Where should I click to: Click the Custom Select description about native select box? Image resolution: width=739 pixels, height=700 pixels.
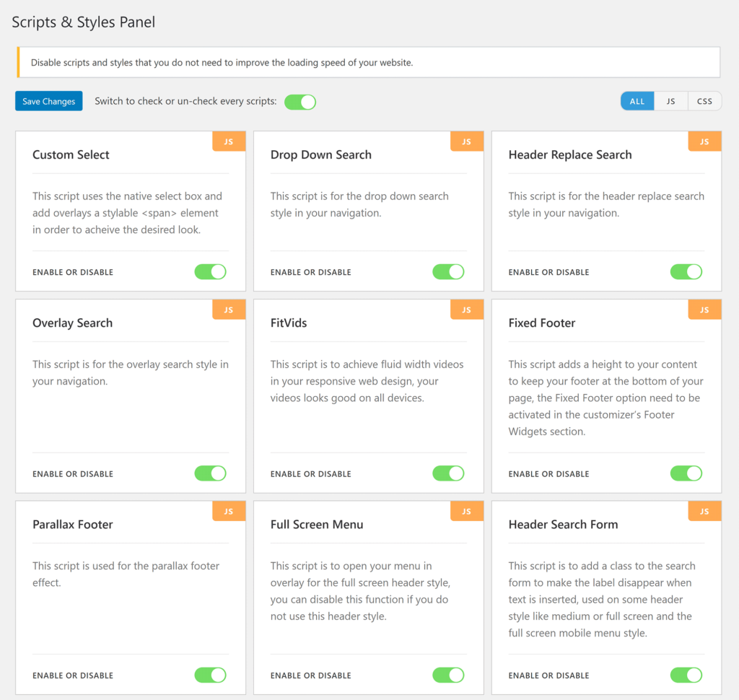(127, 213)
